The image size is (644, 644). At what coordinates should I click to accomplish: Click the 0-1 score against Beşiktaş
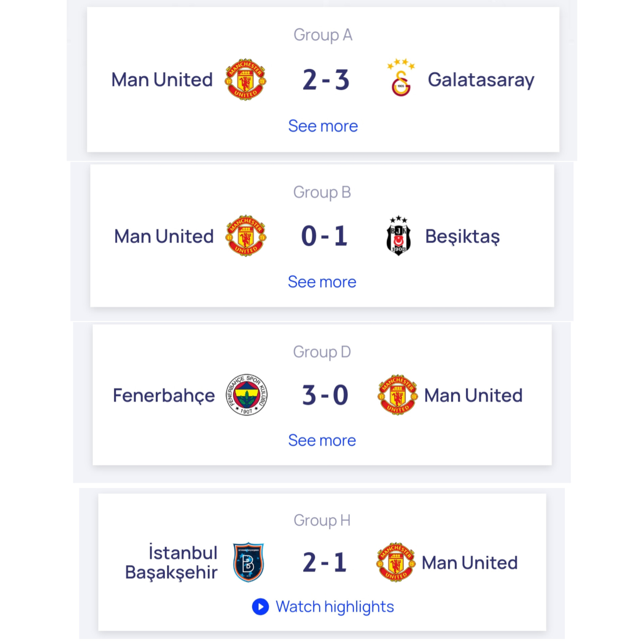pyautogui.click(x=324, y=236)
